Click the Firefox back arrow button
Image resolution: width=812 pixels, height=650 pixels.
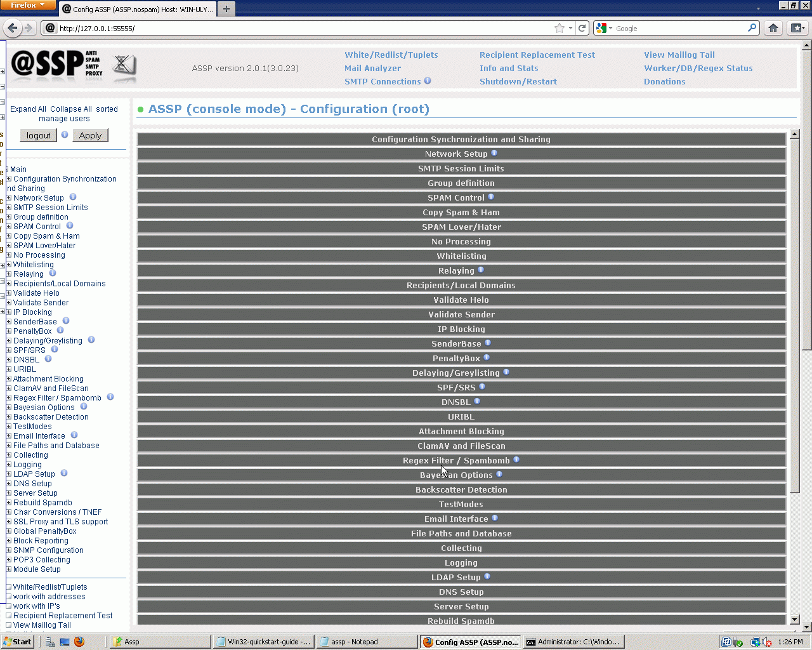[13, 28]
